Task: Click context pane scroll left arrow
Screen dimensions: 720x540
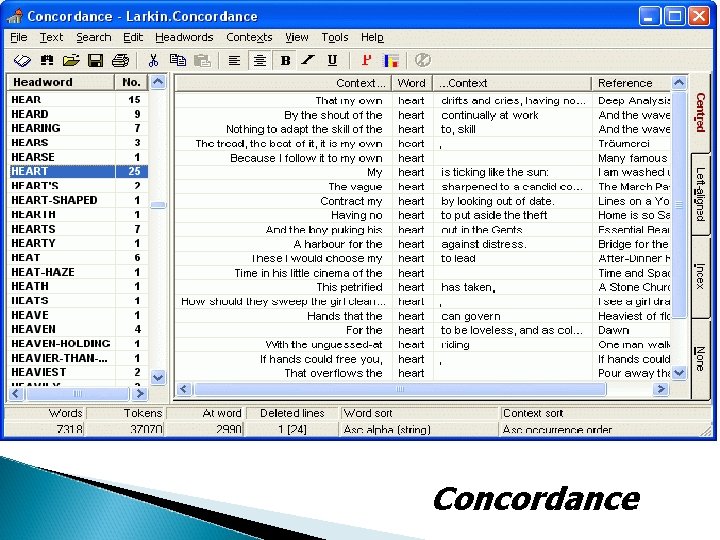Action: point(184,389)
